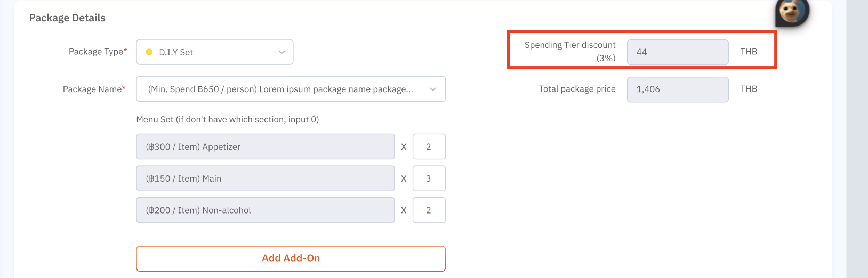
Task: Click the Package Details heading
Action: [67, 18]
